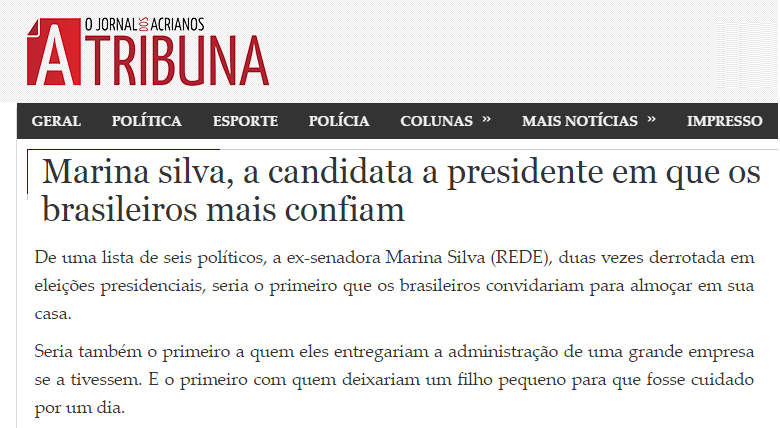Viewport: 780px width, 428px height.
Task: Click the MAIS NOTÍCIAS menu label
Action: click(579, 121)
